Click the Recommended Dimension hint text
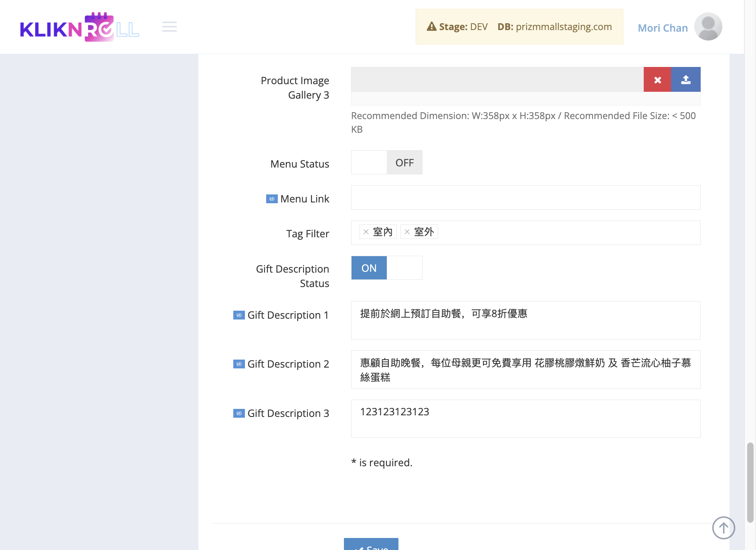Screen dimensions: 756x550 click(x=524, y=122)
